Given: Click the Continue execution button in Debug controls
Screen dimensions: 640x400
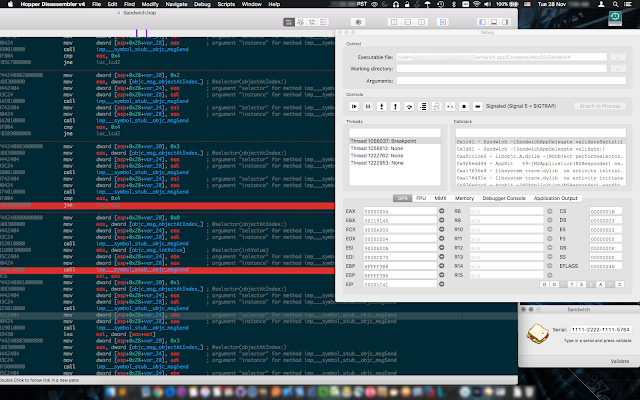Looking at the screenshot, I should coord(354,107).
